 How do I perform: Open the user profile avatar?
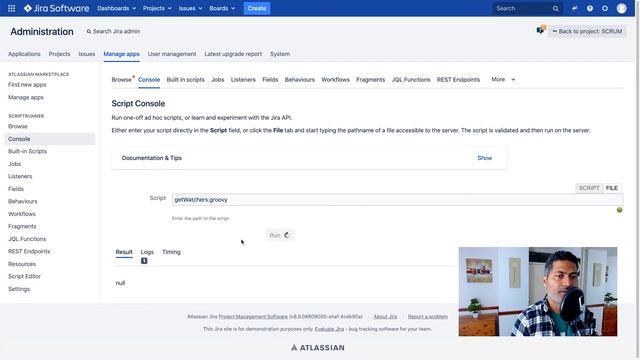(621, 8)
